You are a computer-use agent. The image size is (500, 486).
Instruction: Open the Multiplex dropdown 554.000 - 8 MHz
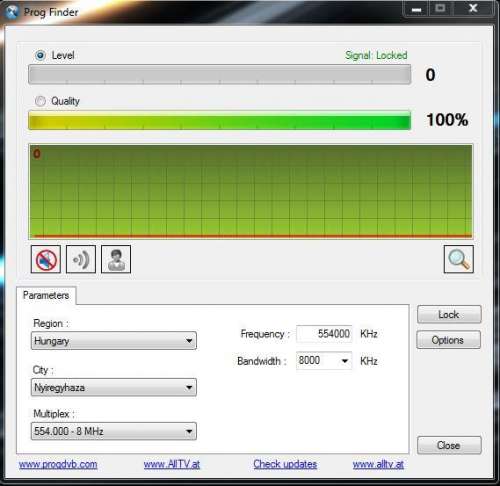(114, 431)
